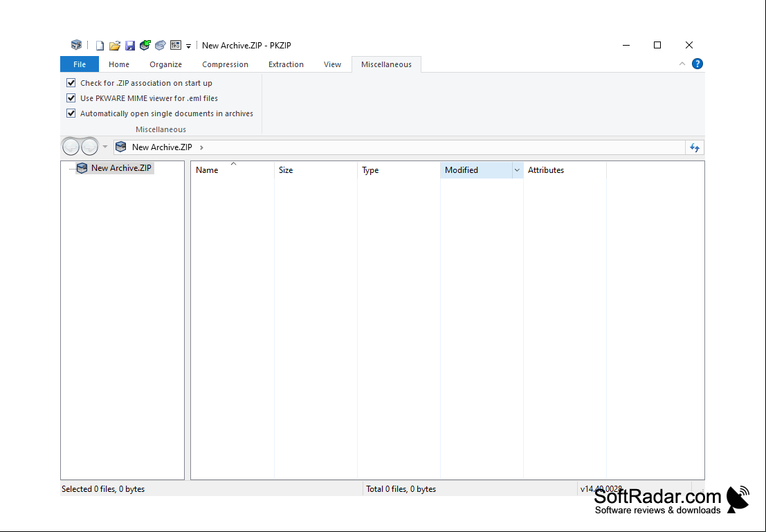Viewport: 766px width, 532px height.
Task: Click the archive icon in the address bar
Action: point(120,147)
